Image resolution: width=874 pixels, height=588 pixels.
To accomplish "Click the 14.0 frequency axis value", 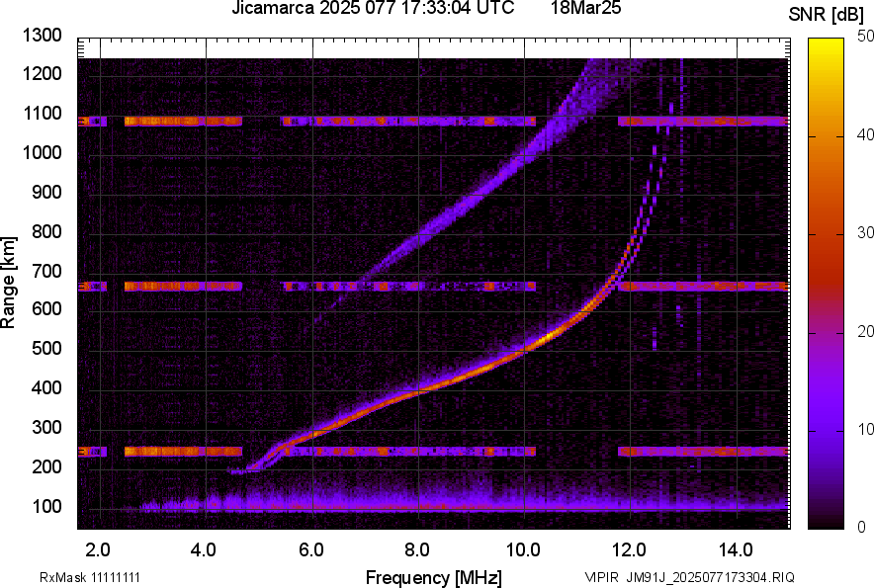I will 736,550.
